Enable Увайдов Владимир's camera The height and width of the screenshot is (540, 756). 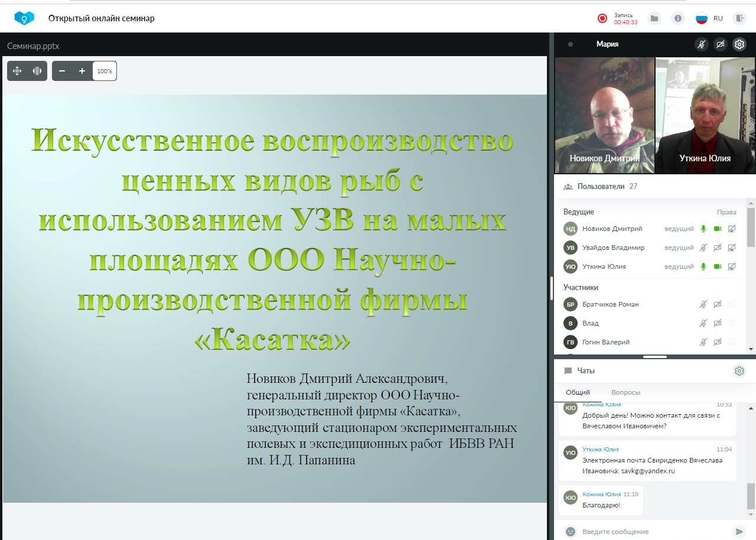pyautogui.click(x=718, y=248)
